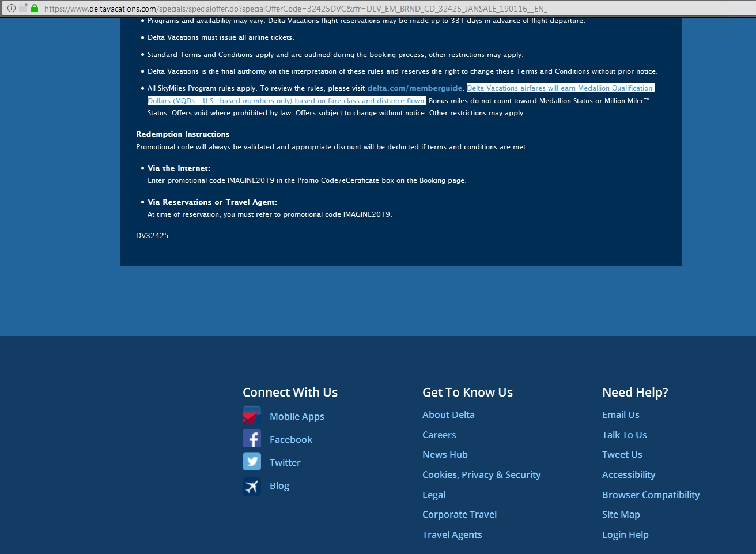
Task: Open the Browser Compatibility link
Action: click(651, 495)
